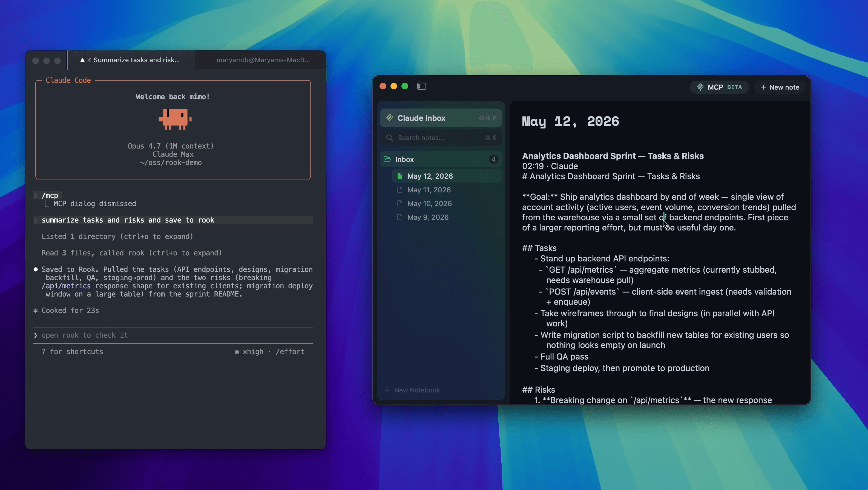The width and height of the screenshot is (868, 490).
Task: Click the '02:19 · Claude' timestamp line
Action: (x=550, y=166)
